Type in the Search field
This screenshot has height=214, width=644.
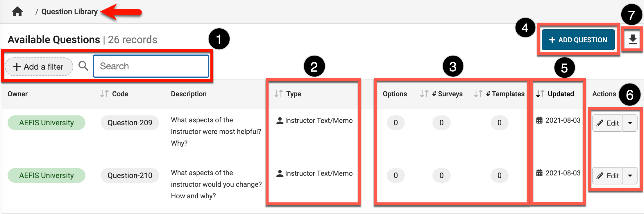click(151, 66)
